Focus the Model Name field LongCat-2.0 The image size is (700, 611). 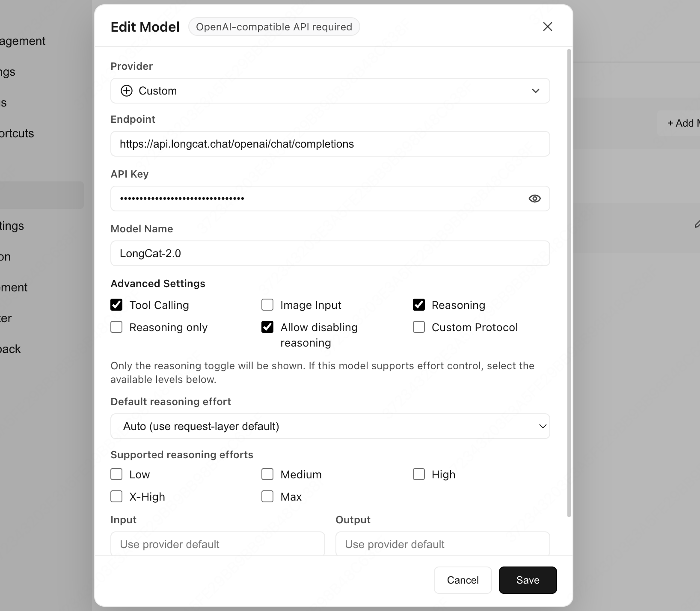(x=330, y=253)
